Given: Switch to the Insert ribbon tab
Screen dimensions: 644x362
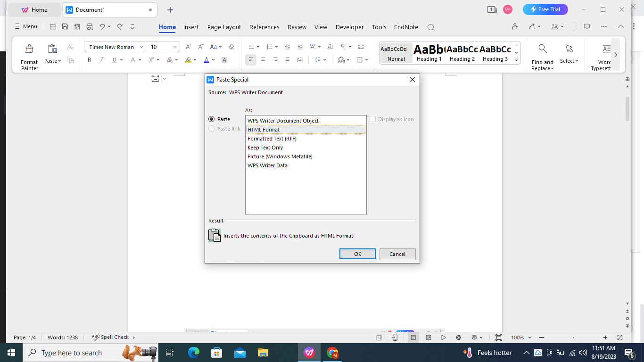Looking at the screenshot, I should tap(191, 27).
